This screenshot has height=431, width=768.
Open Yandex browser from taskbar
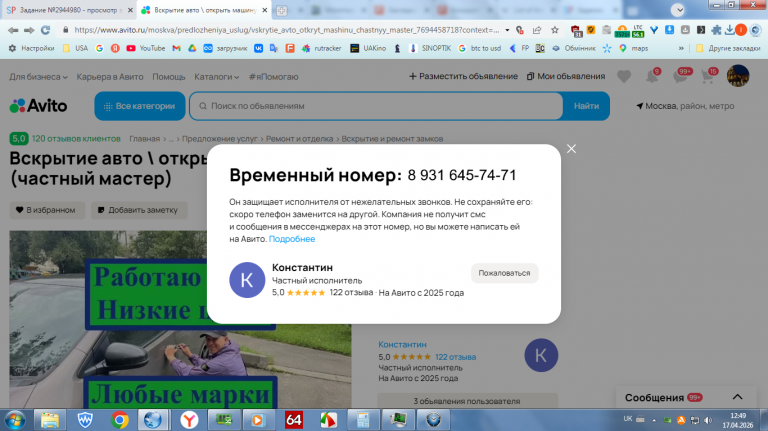189,420
